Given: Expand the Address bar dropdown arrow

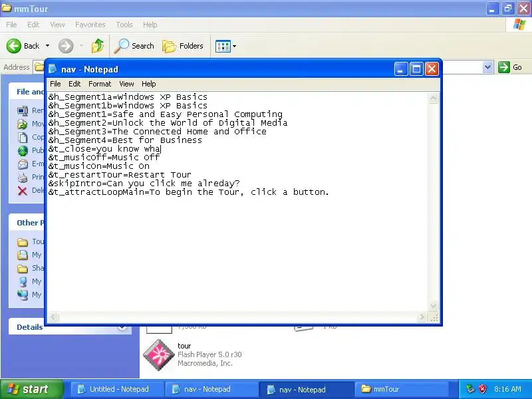Looking at the screenshot, I should [x=487, y=67].
